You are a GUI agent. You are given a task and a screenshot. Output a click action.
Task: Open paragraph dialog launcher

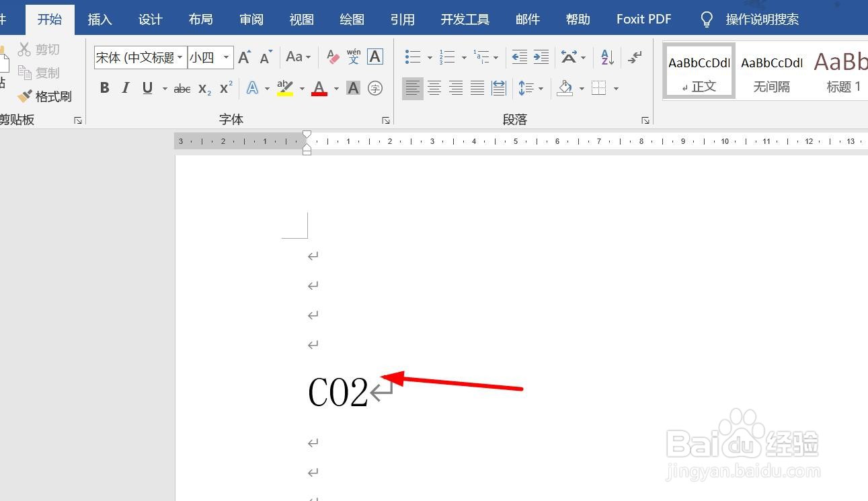(645, 120)
